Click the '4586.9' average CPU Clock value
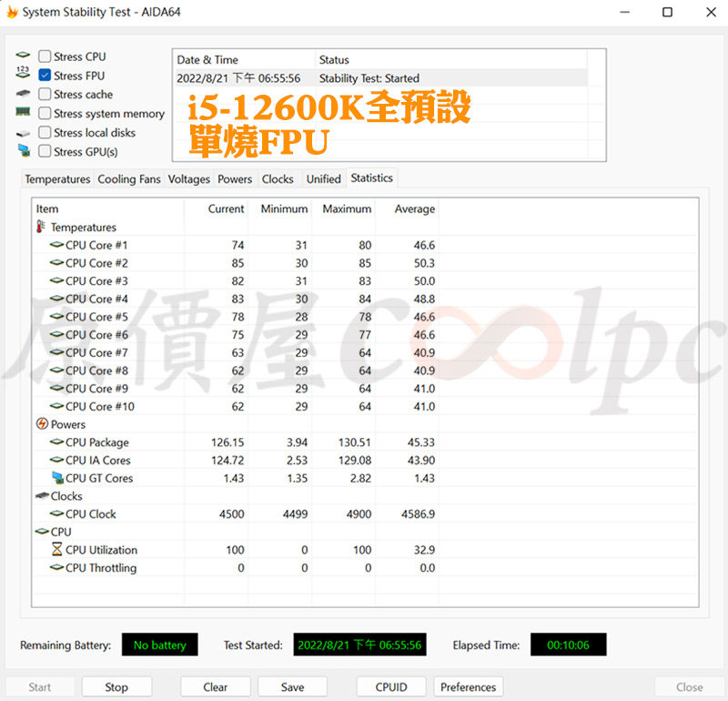The height and width of the screenshot is (701, 728). point(419,513)
